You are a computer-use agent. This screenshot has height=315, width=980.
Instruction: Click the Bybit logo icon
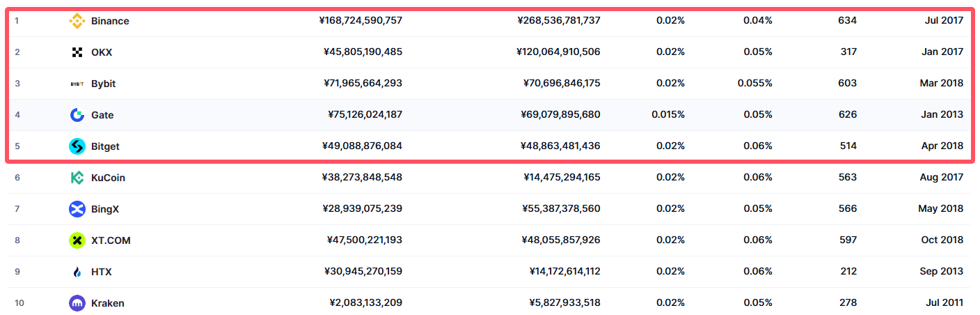[x=77, y=84]
